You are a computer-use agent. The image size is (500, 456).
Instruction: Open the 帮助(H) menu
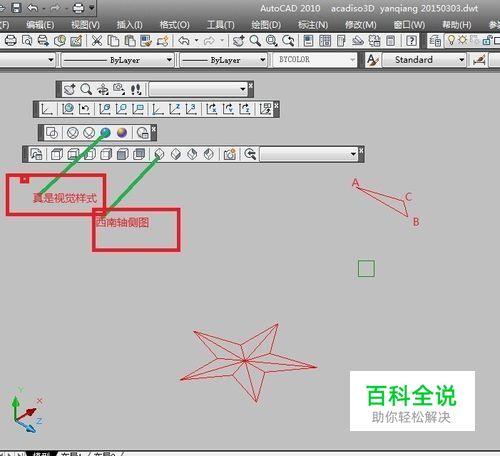click(x=456, y=25)
